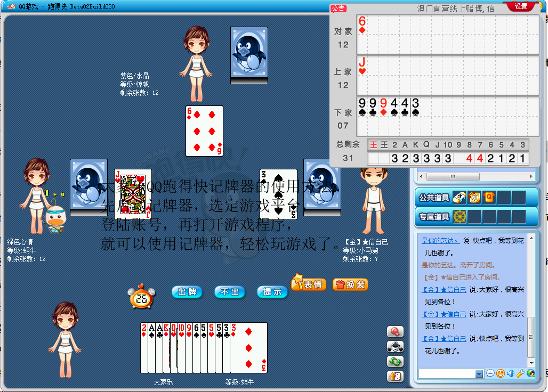548x392 pixels.
Task: Click the right player's face-down card stack
Action: [x=322, y=187]
